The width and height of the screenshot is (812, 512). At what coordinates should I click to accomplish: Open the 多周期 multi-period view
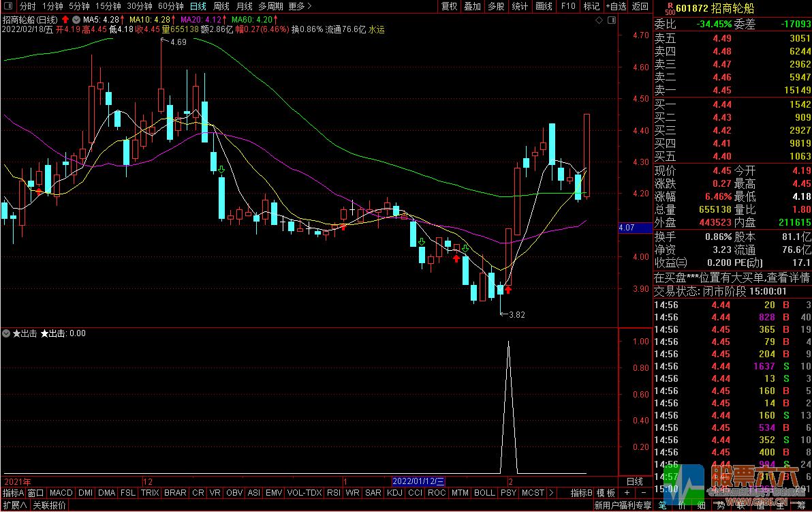tap(271, 6)
